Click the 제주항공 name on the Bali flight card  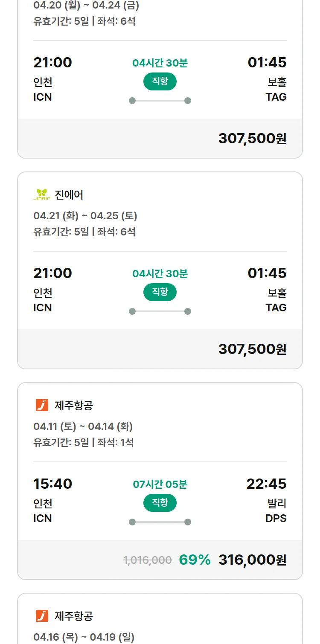(73, 405)
